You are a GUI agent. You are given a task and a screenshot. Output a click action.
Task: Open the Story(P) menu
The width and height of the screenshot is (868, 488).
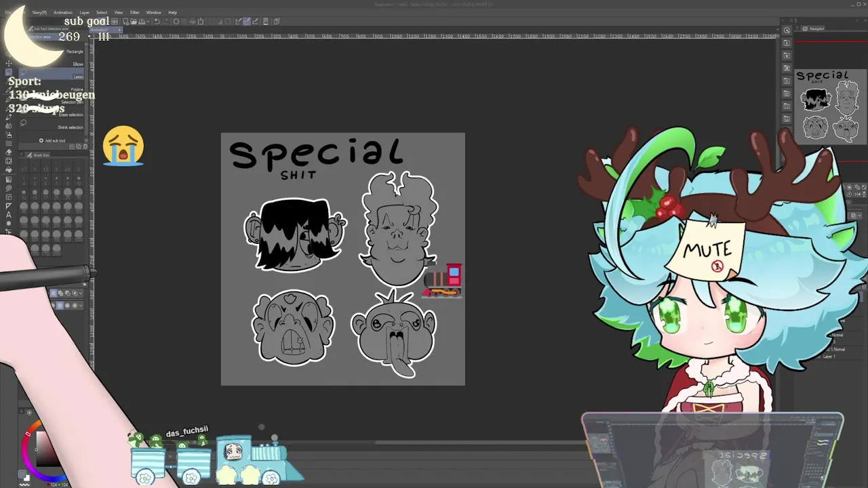[x=39, y=12]
